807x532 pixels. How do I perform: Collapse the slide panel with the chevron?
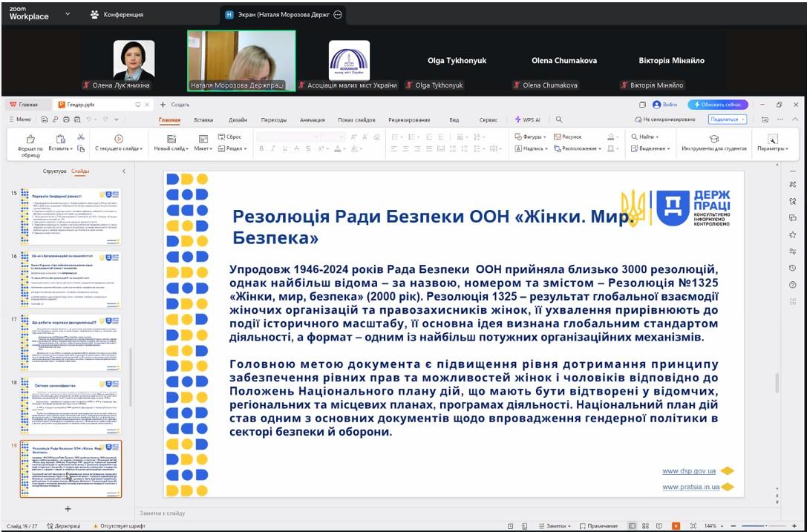123,171
